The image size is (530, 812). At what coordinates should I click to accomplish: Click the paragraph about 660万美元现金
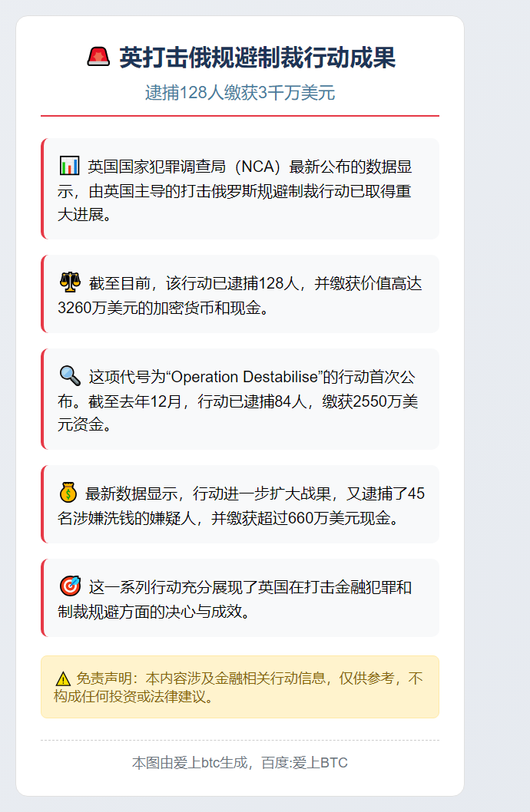(240, 504)
